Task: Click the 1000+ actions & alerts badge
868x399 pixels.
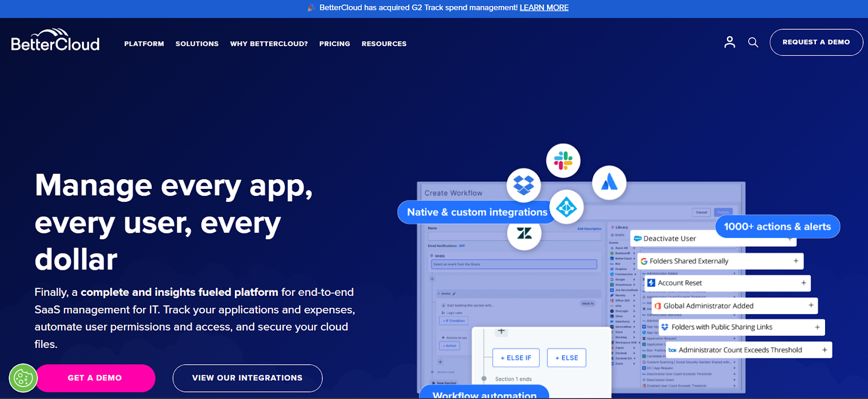Action: tap(777, 226)
